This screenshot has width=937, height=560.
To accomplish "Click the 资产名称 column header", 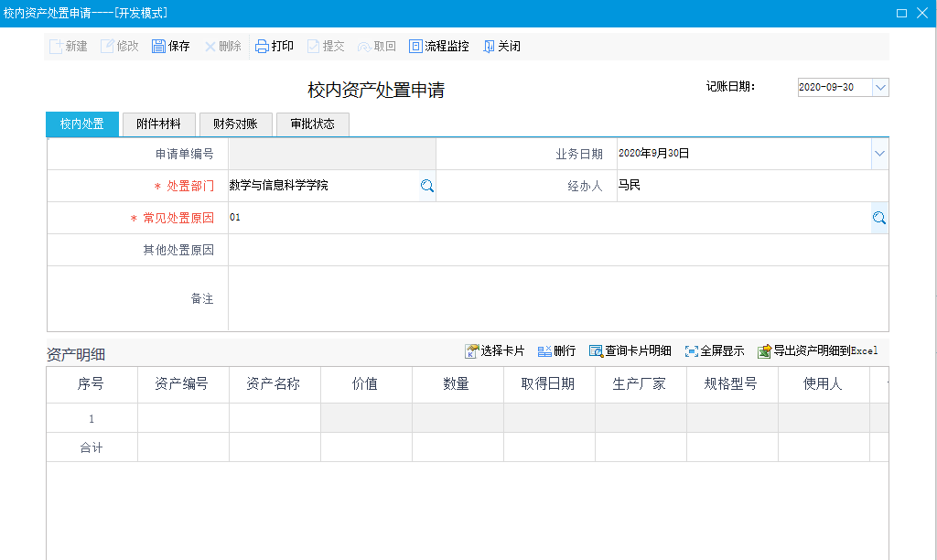I will pyautogui.click(x=275, y=384).
